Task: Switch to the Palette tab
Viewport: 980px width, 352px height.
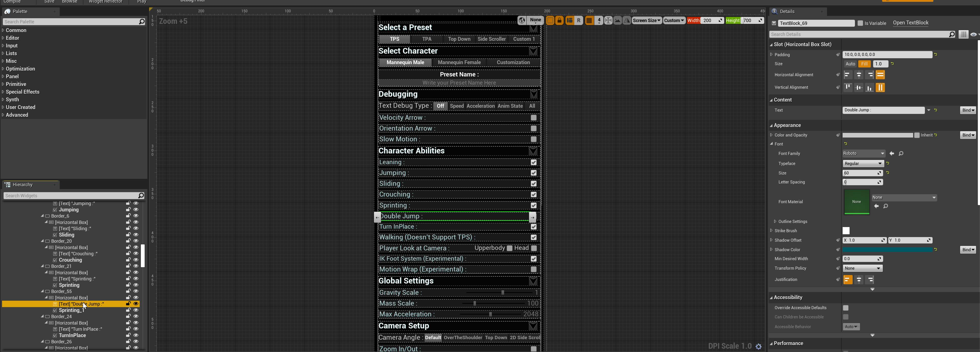Action: point(30,12)
